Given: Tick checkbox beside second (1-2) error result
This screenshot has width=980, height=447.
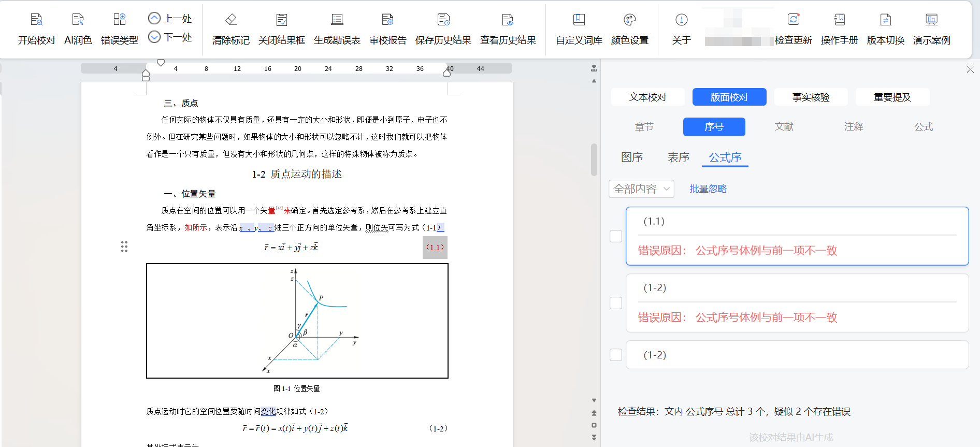Looking at the screenshot, I should click(x=616, y=303).
